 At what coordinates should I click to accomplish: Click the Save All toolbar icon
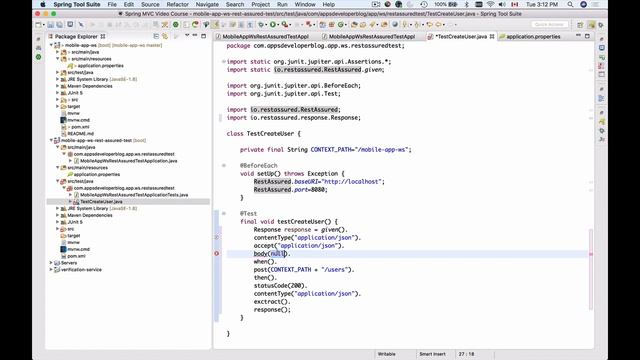pos(60,25)
